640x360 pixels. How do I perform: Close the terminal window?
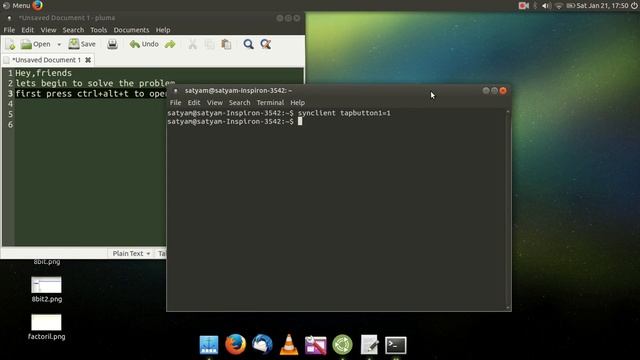click(503, 91)
